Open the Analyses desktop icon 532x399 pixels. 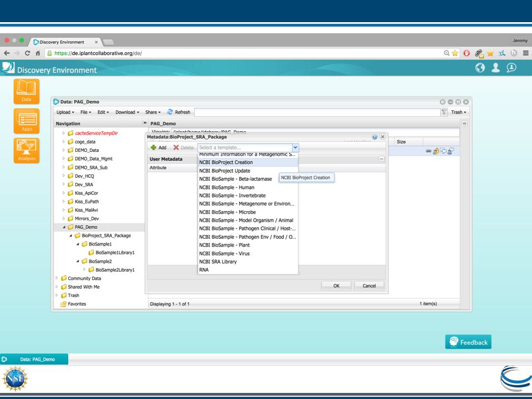(x=27, y=150)
